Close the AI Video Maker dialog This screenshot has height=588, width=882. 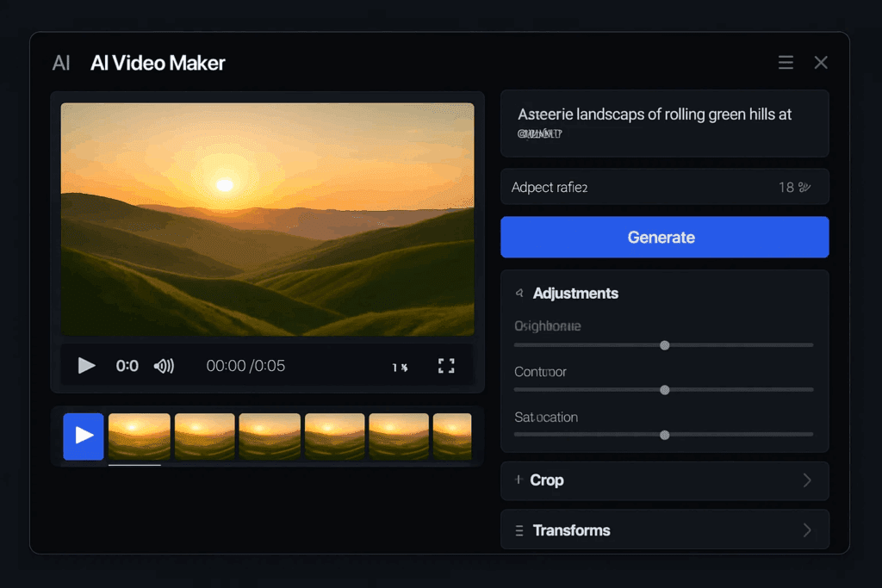[x=820, y=62]
